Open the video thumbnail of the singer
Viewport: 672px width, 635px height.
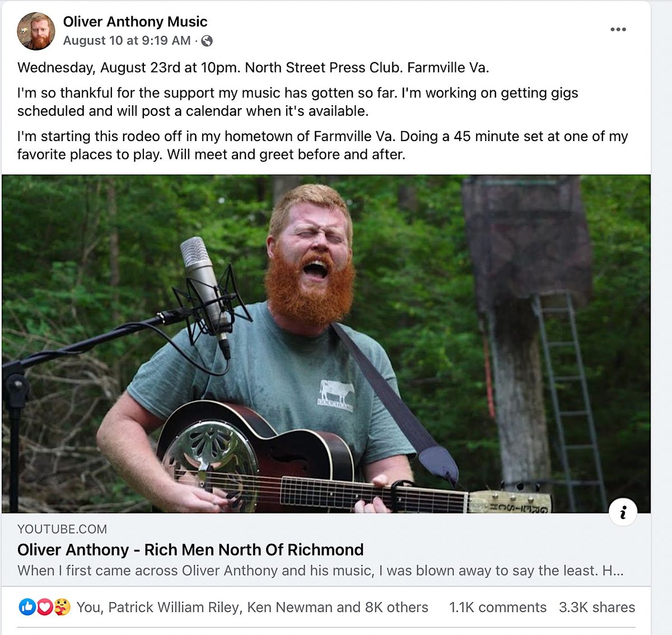(326, 344)
